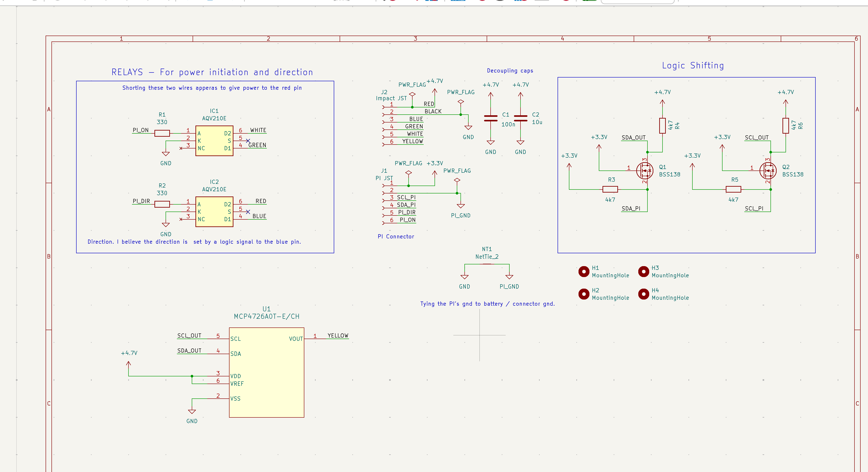The height and width of the screenshot is (472, 868).
Task: Click the H3 MountingHole symbol
Action: [x=644, y=271]
